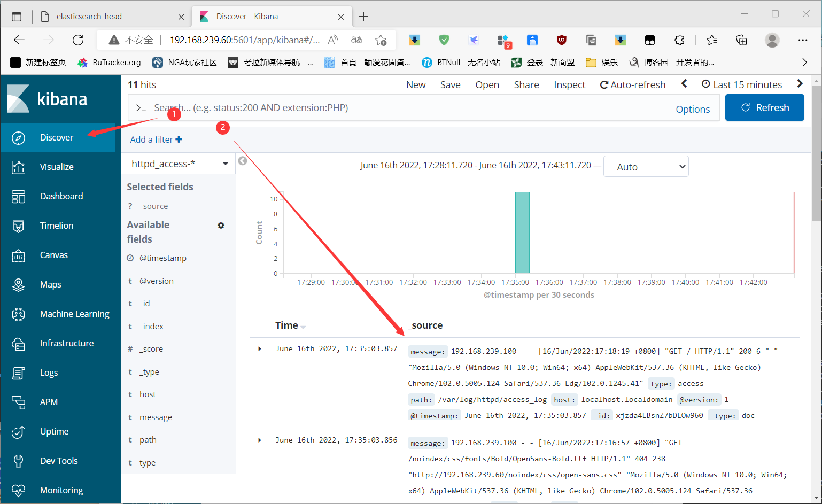Viewport: 822px width, 504px height.
Task: Click the histogram bar at 17:35:00
Action: pyautogui.click(x=522, y=232)
